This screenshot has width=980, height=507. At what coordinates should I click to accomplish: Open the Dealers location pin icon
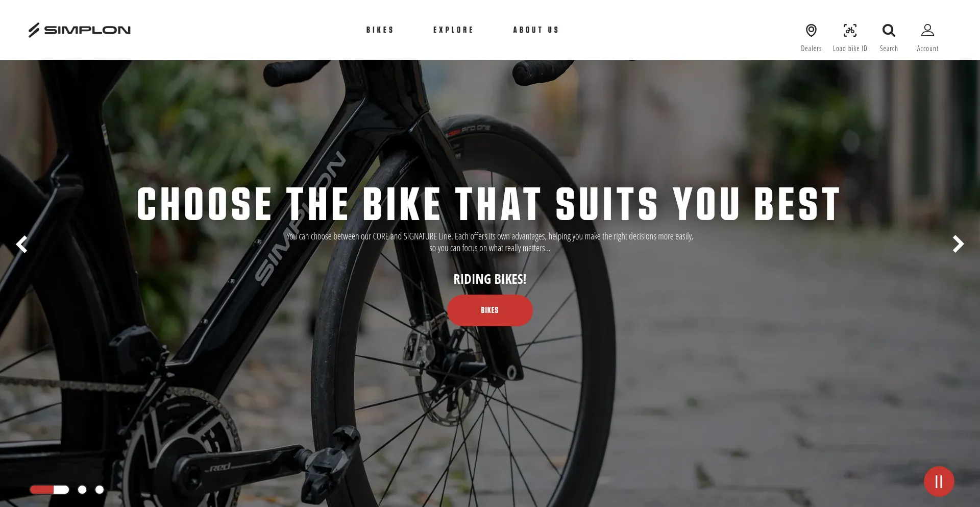click(811, 30)
